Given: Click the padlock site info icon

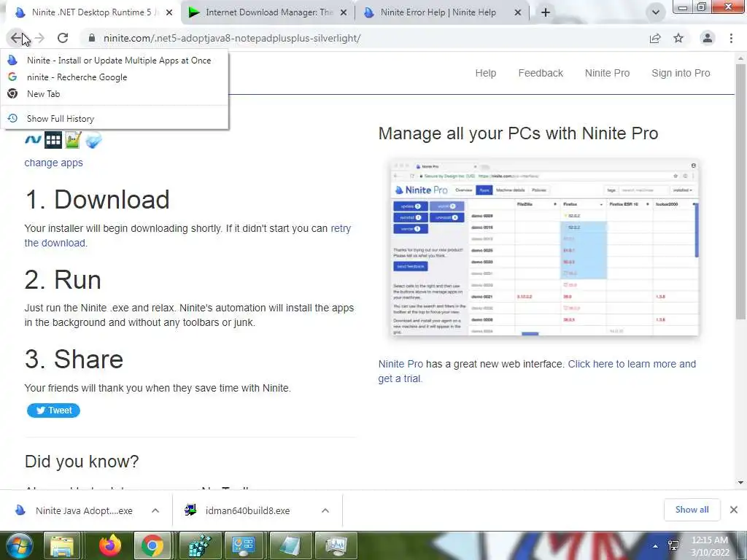Looking at the screenshot, I should (x=92, y=38).
